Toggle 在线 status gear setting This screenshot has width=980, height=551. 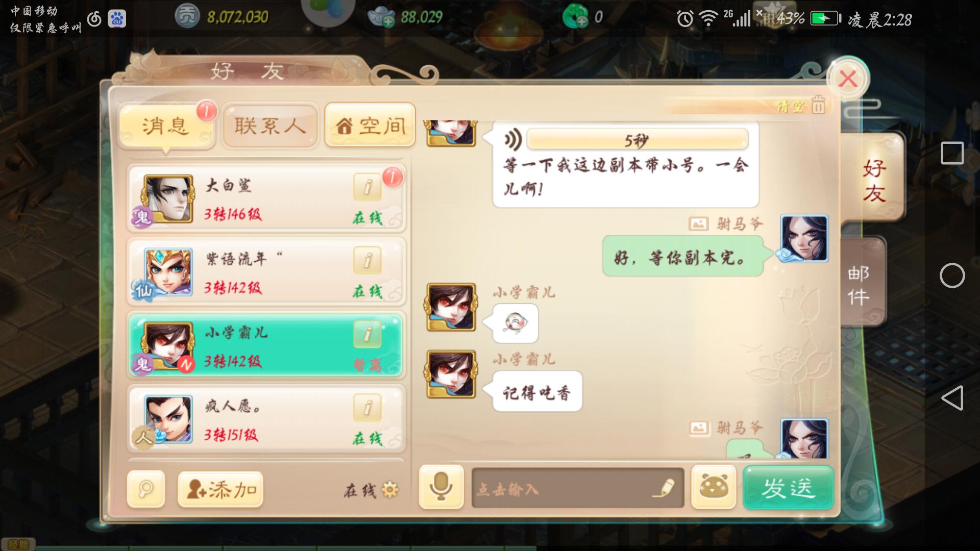[390, 490]
